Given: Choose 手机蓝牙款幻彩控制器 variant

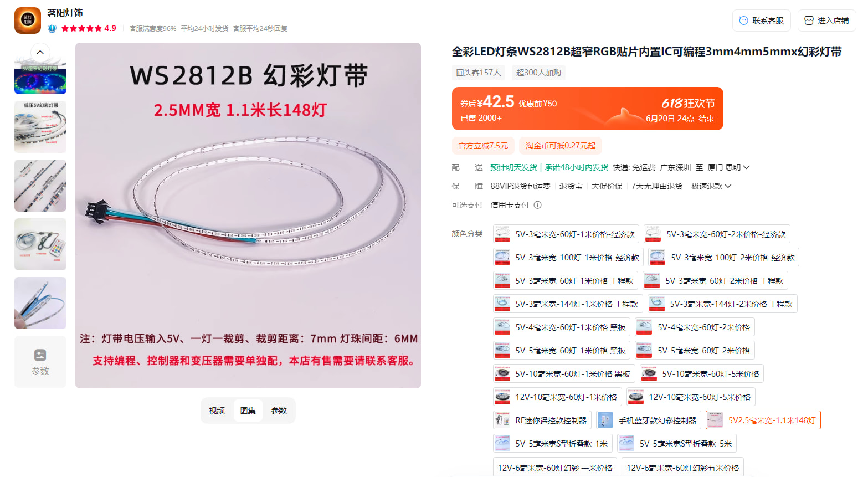Looking at the screenshot, I should (649, 420).
